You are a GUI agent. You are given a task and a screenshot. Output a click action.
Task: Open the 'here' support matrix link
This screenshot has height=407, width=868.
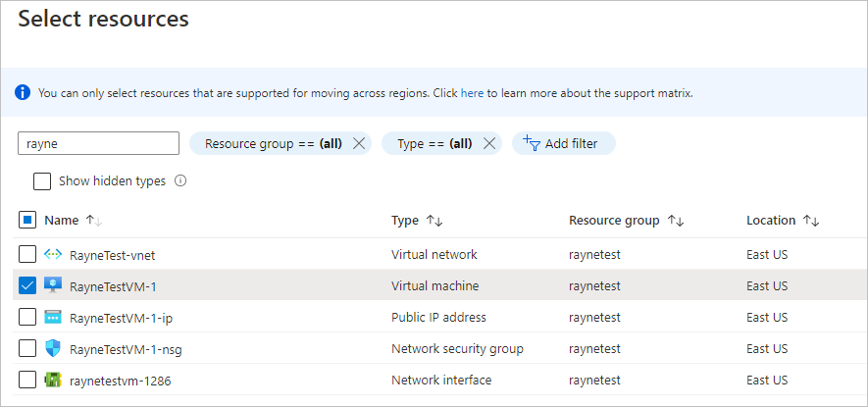click(472, 93)
